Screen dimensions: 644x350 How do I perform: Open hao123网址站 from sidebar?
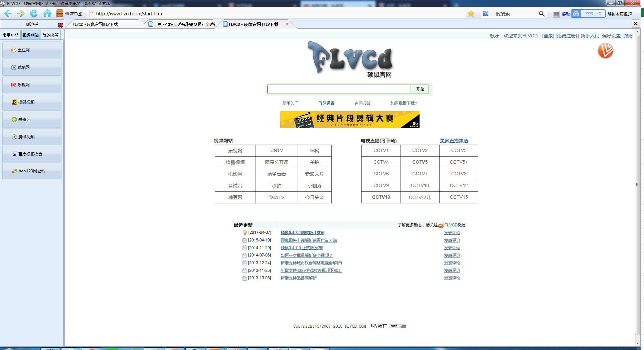[32, 171]
